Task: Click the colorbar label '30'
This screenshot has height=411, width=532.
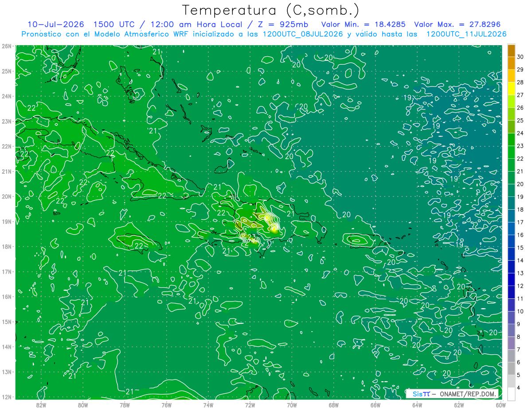Action: click(520, 57)
